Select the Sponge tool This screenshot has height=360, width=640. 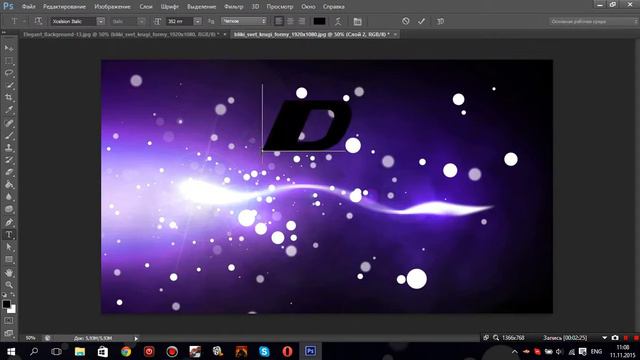click(x=9, y=209)
